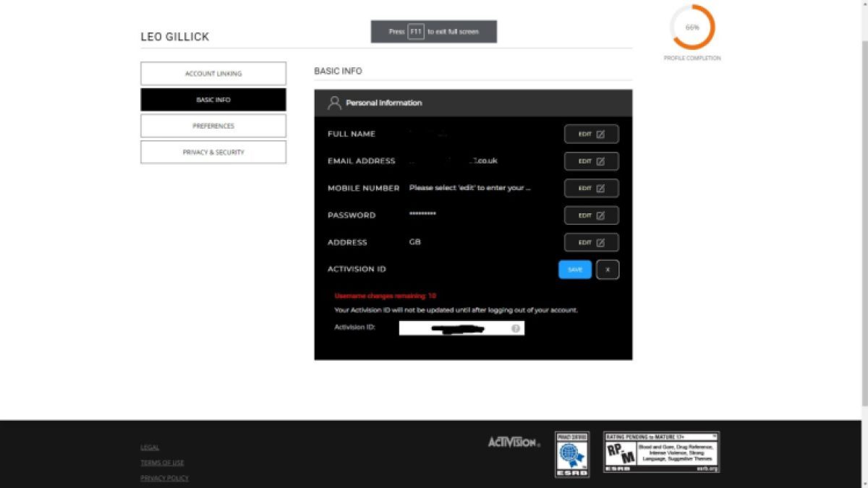Click the ESRB Rating Pending badge
Image resolution: width=868 pixels, height=488 pixels.
pyautogui.click(x=661, y=453)
